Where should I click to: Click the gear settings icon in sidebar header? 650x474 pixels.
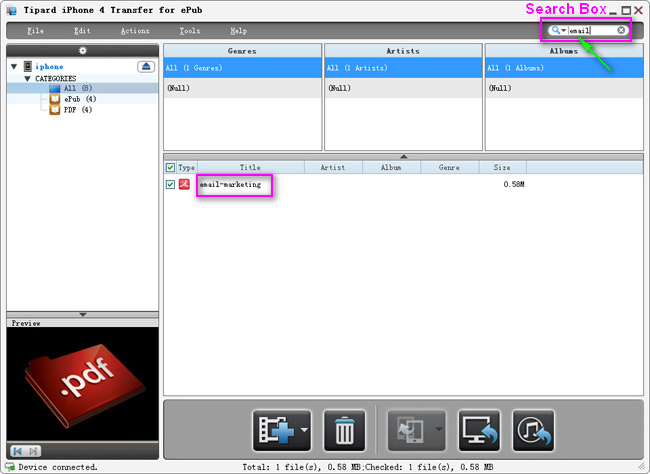tap(83, 51)
